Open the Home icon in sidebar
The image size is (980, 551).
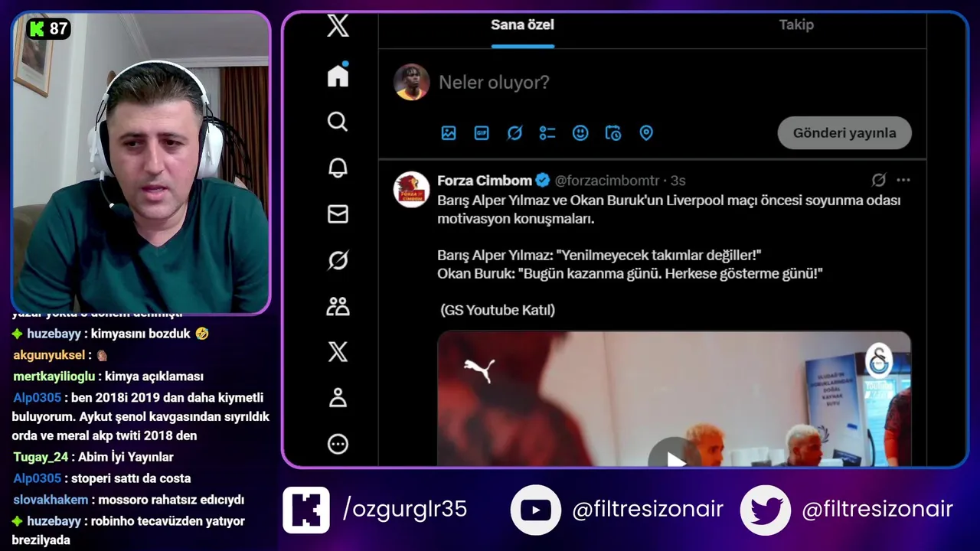(x=338, y=75)
